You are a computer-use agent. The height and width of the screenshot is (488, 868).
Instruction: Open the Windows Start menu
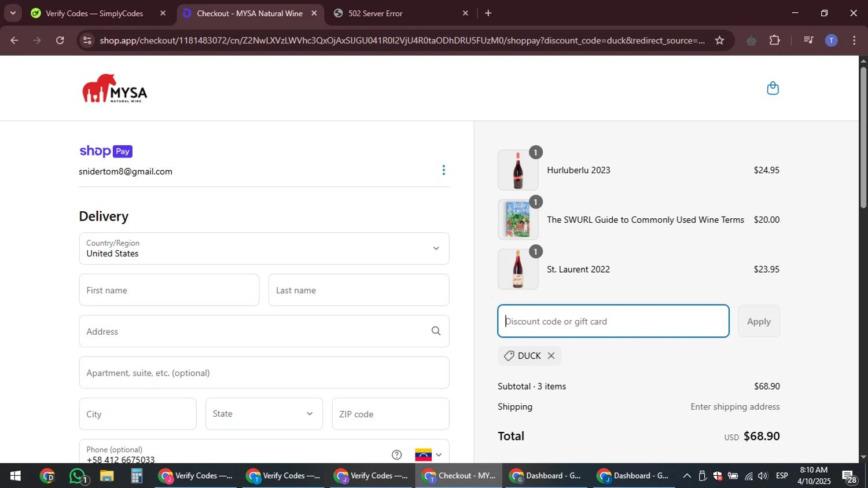[16, 476]
